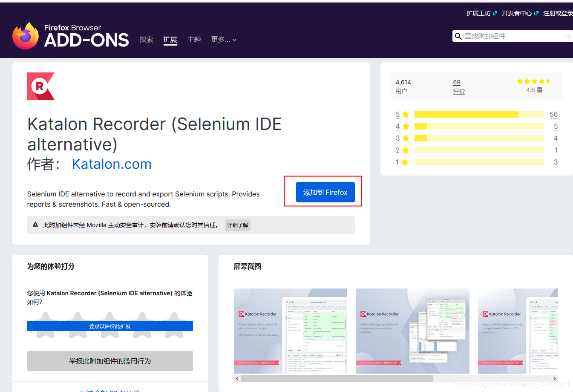Click the three-star rating bar
Viewport: 573px width, 392px height.
click(479, 138)
